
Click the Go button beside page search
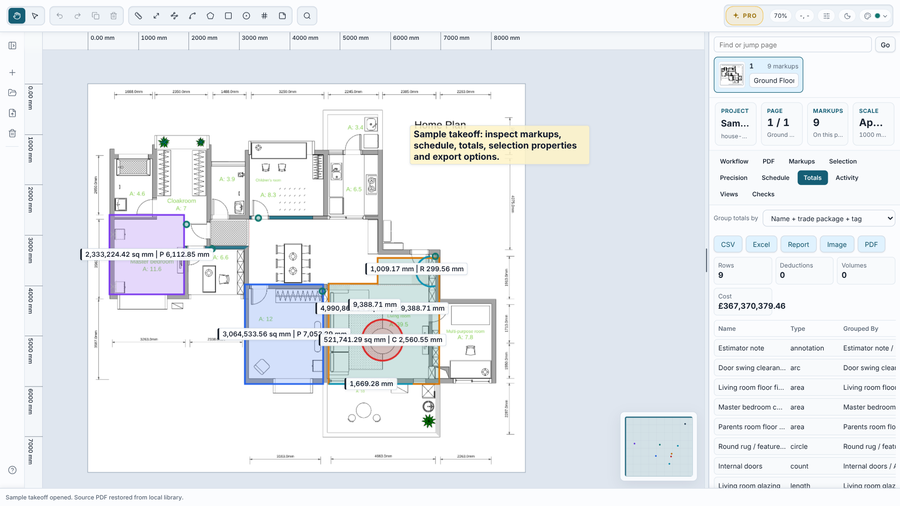pyautogui.click(x=885, y=45)
